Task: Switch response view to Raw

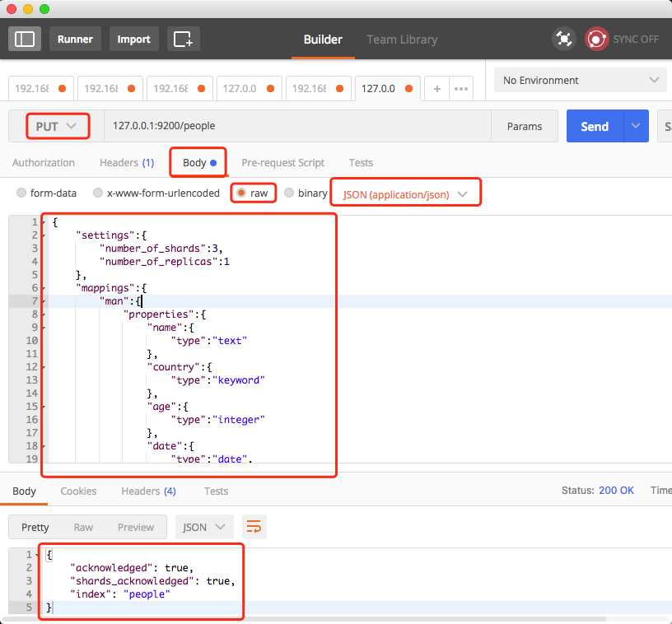Action: [83, 527]
